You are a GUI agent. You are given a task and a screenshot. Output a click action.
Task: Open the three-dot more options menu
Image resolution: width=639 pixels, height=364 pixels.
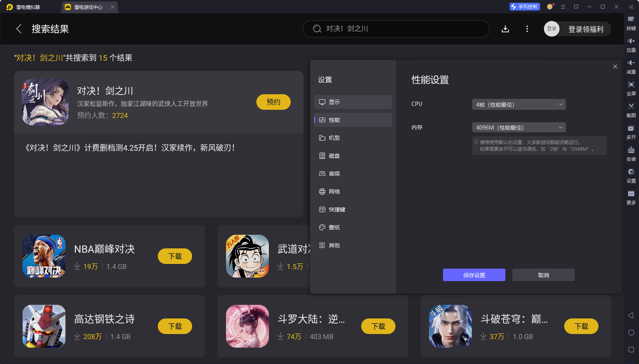pyautogui.click(x=527, y=29)
